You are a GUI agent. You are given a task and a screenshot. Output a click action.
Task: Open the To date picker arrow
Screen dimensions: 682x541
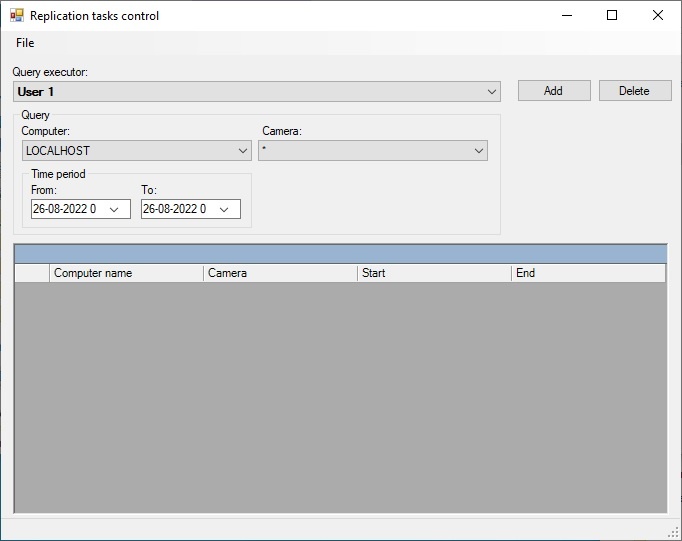(x=224, y=209)
